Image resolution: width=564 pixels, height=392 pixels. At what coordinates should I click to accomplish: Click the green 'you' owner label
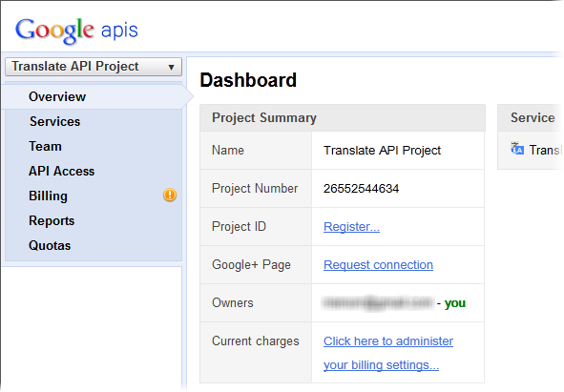click(x=455, y=303)
